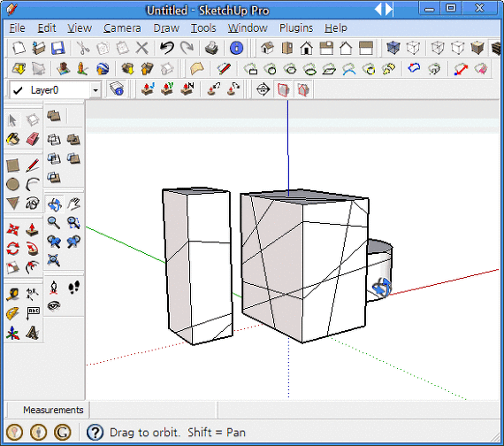Choose the Rectangle drawing tool
The height and width of the screenshot is (446, 504).
pyautogui.click(x=13, y=165)
